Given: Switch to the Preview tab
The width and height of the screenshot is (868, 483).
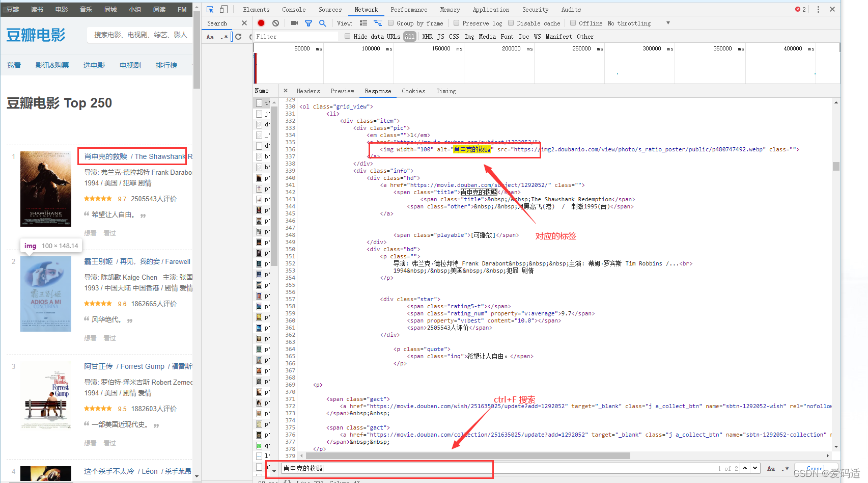Looking at the screenshot, I should (342, 91).
